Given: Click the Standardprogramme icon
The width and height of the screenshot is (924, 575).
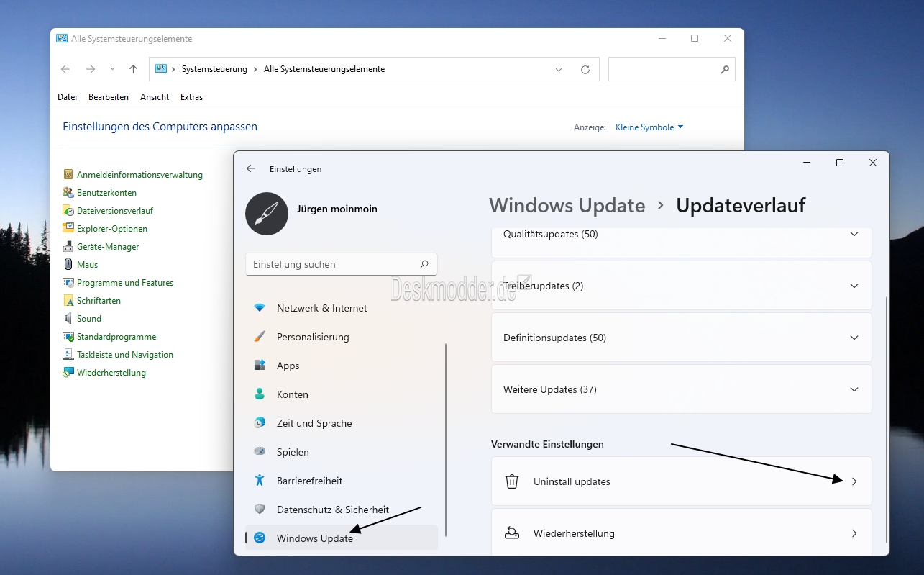Looking at the screenshot, I should (68, 336).
